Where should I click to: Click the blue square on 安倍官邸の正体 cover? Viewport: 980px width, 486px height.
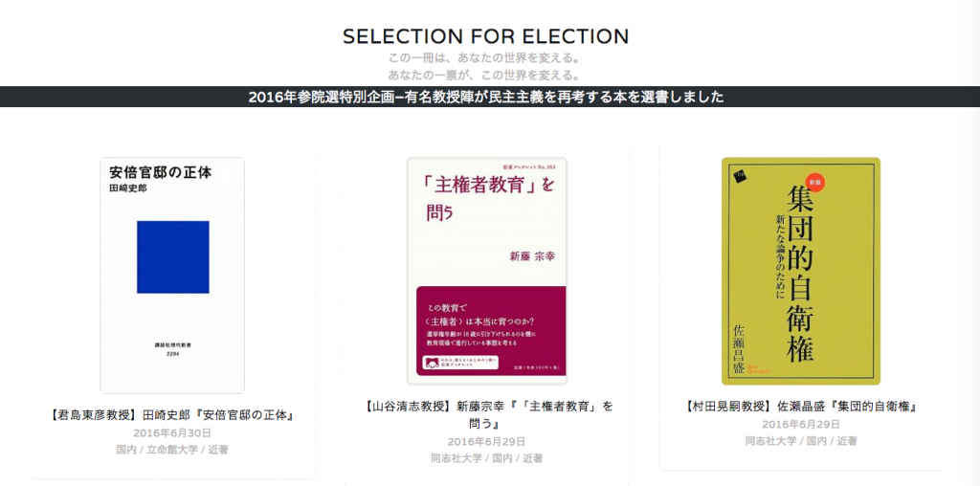point(172,256)
